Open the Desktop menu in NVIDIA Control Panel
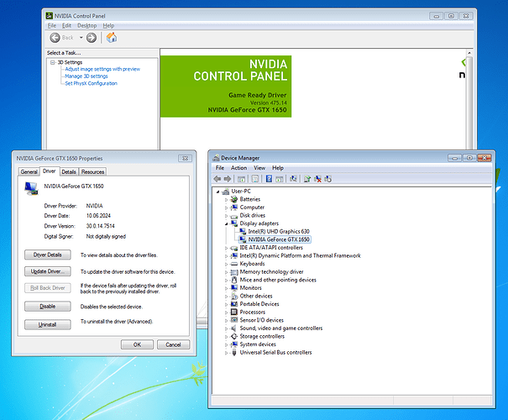Viewport: 508px width, 420px height. click(87, 26)
